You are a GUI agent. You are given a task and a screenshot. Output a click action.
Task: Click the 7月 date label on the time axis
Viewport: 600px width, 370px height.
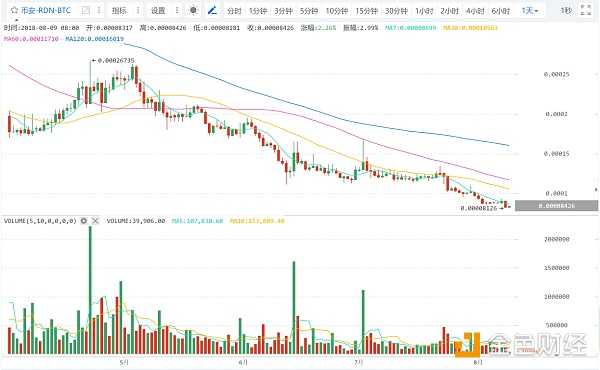359,362
